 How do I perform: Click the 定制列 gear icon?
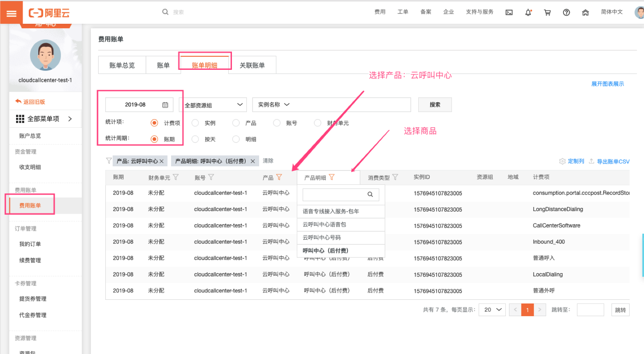pyautogui.click(x=562, y=161)
